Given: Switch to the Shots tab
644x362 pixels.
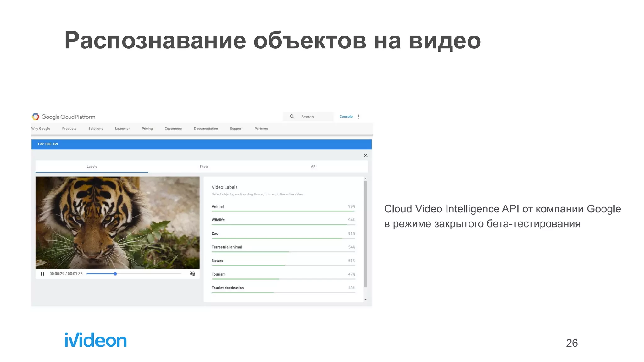Looking at the screenshot, I should (204, 167).
